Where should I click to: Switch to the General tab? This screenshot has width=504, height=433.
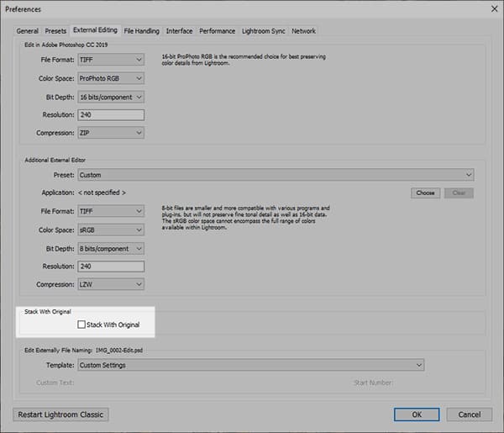pyautogui.click(x=28, y=31)
